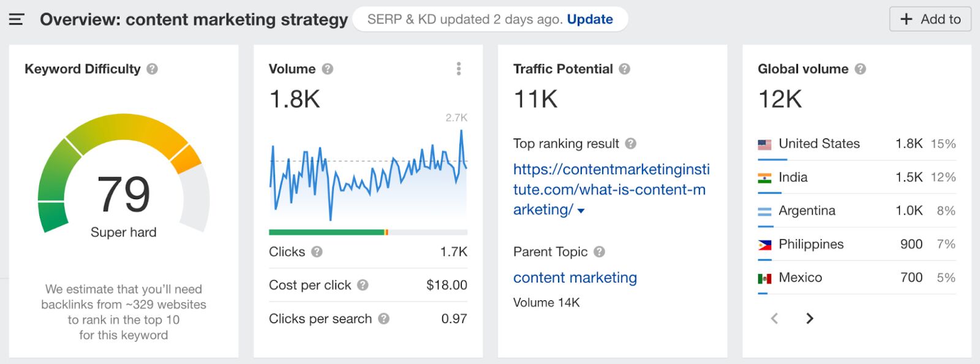Click the Volume metric help icon
The height and width of the screenshot is (364, 980).
click(327, 69)
